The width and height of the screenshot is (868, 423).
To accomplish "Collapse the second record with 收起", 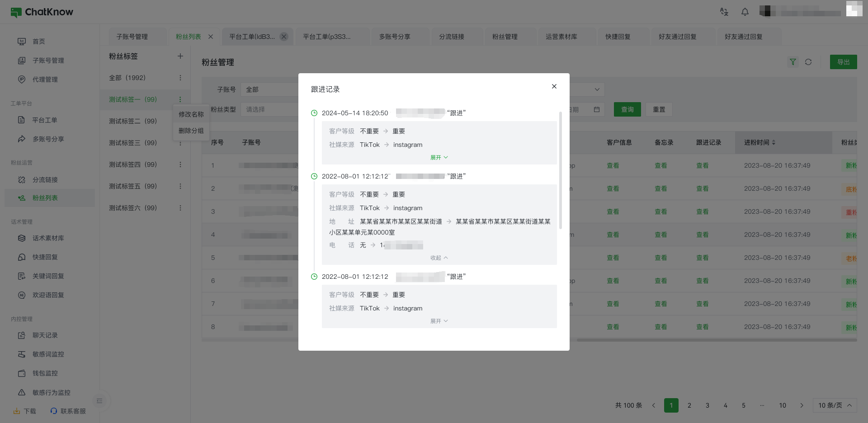I will tap(439, 258).
